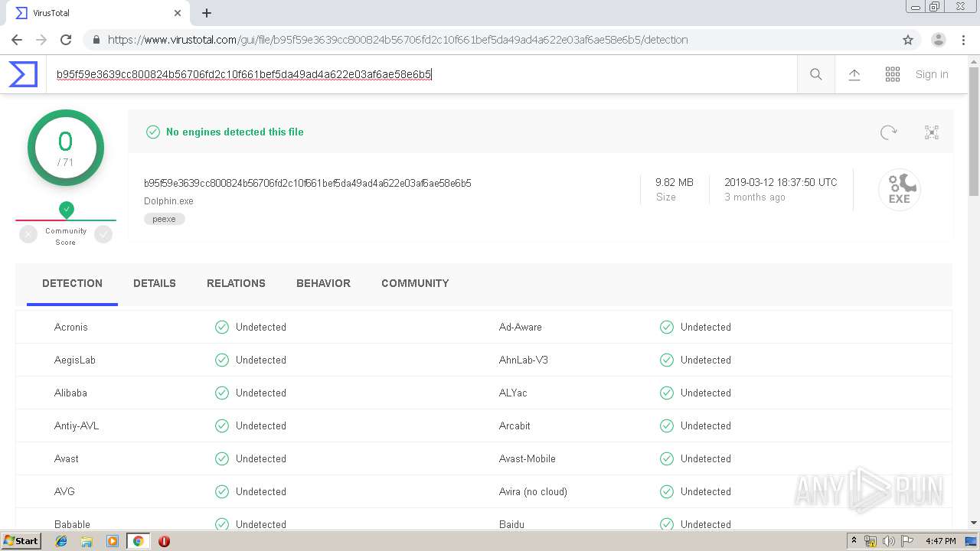980x551 pixels.
Task: Switch to the COMMUNITY tab
Action: 415,283
